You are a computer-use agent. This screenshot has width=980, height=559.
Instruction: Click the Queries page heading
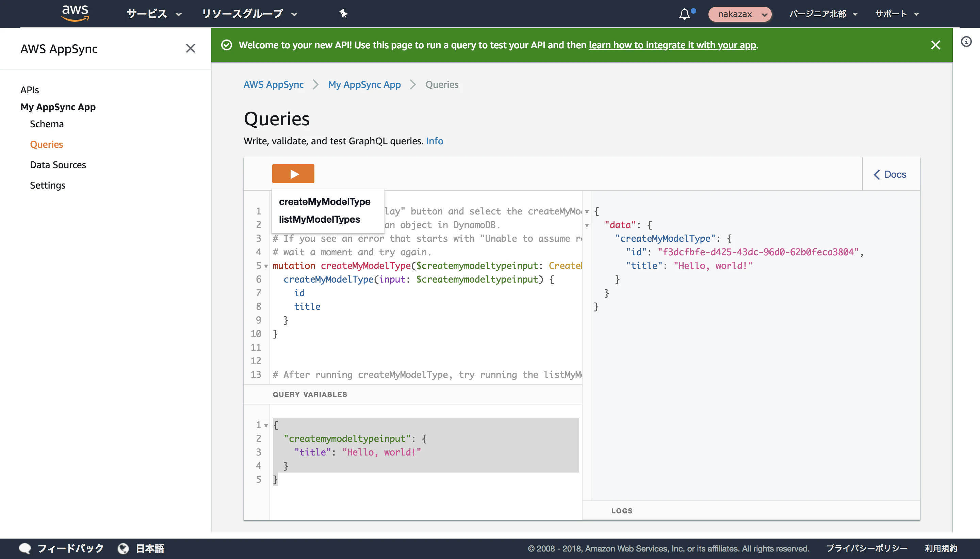click(x=277, y=118)
